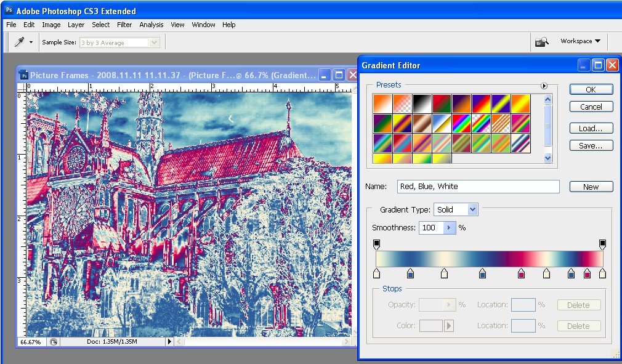The width and height of the screenshot is (622, 364).
Task: Pick the red-to-green gradient preset
Action: point(442,103)
